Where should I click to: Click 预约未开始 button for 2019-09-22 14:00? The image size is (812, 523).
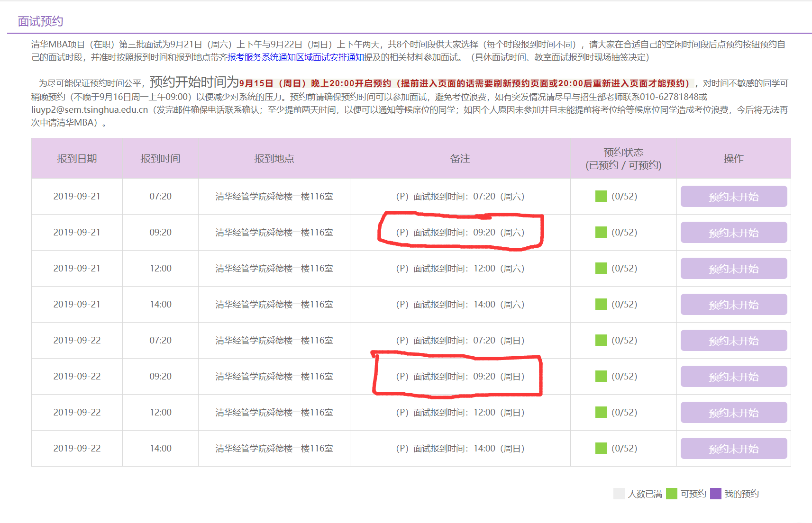tap(734, 449)
